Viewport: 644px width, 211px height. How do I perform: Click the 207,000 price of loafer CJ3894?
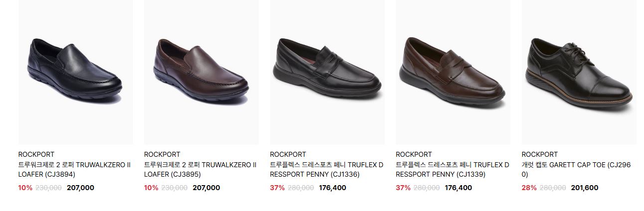pos(80,188)
